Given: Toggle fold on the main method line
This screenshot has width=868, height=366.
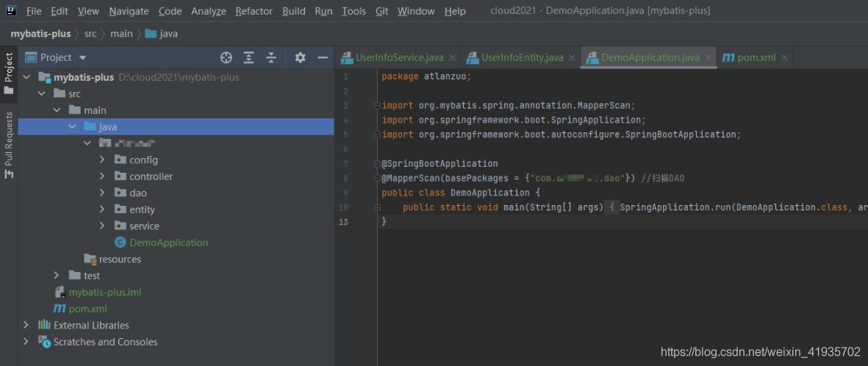Looking at the screenshot, I should tap(377, 207).
